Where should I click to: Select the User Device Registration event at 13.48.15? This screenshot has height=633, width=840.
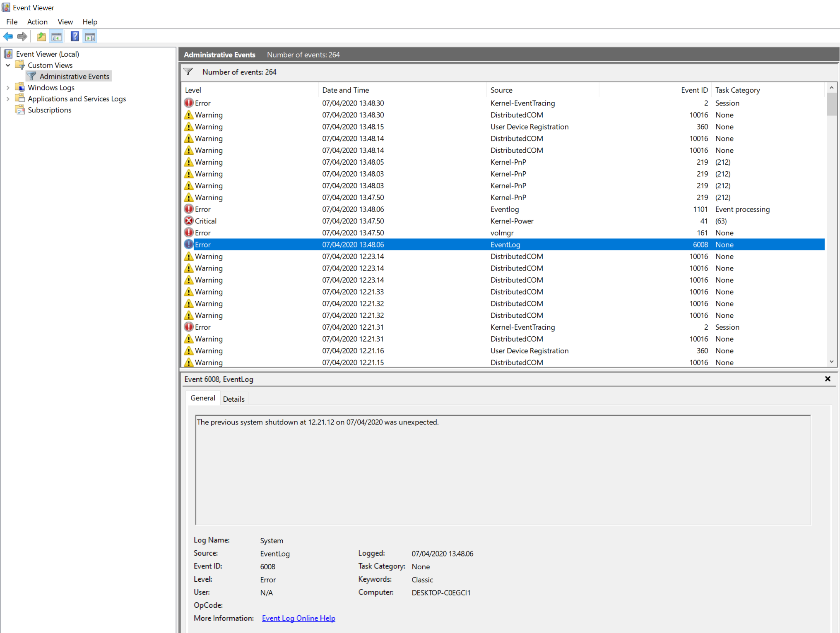click(504, 127)
